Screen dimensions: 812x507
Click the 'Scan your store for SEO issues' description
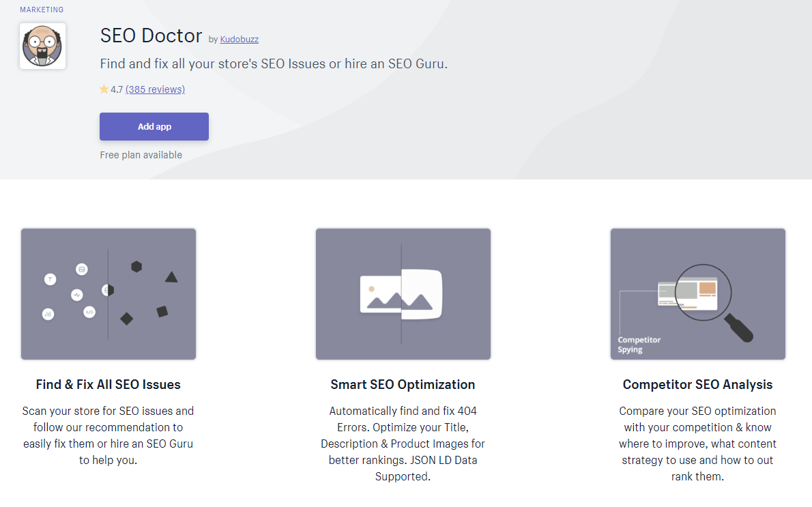pyautogui.click(x=108, y=435)
